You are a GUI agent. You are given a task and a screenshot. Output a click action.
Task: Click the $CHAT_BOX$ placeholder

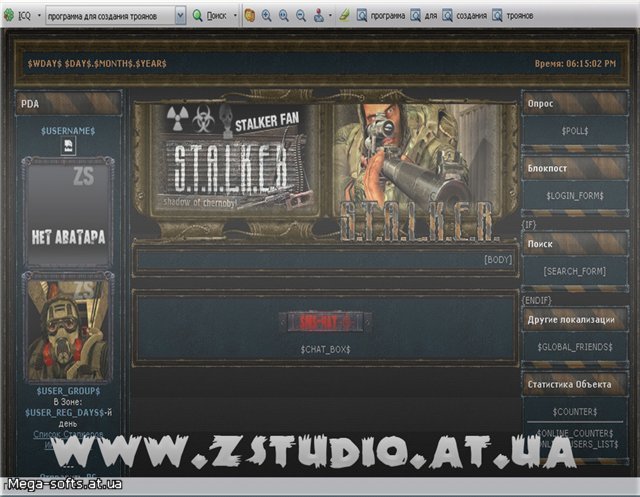point(325,349)
